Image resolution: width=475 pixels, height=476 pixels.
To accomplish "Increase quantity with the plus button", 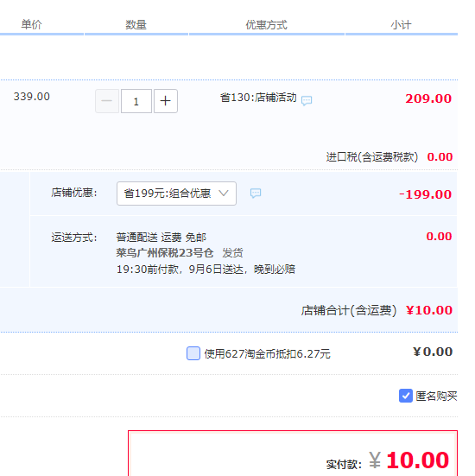I will click(166, 101).
